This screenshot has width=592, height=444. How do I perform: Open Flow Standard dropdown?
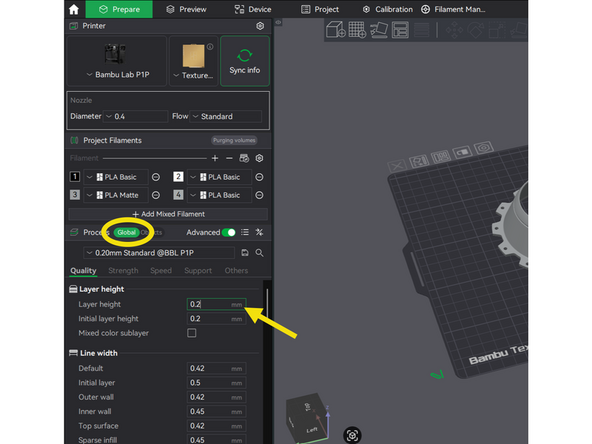[226, 116]
